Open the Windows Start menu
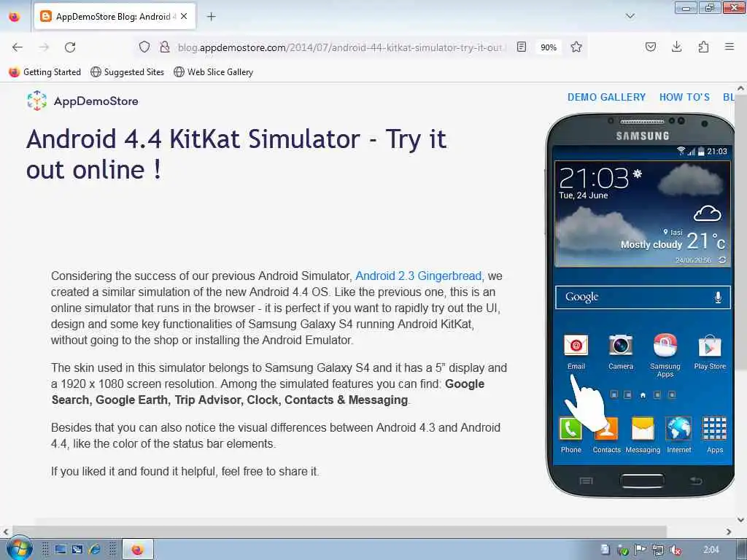This screenshot has width=747, height=560. coord(18,549)
